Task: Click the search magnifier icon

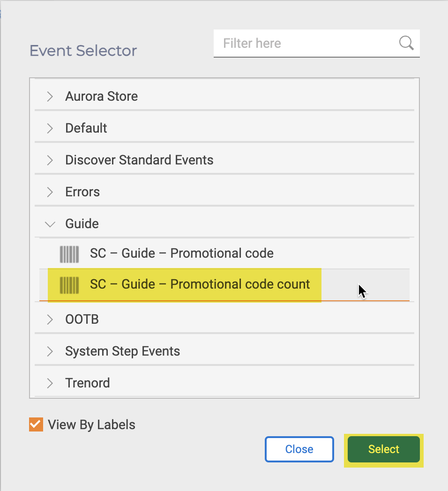Action: click(x=406, y=43)
